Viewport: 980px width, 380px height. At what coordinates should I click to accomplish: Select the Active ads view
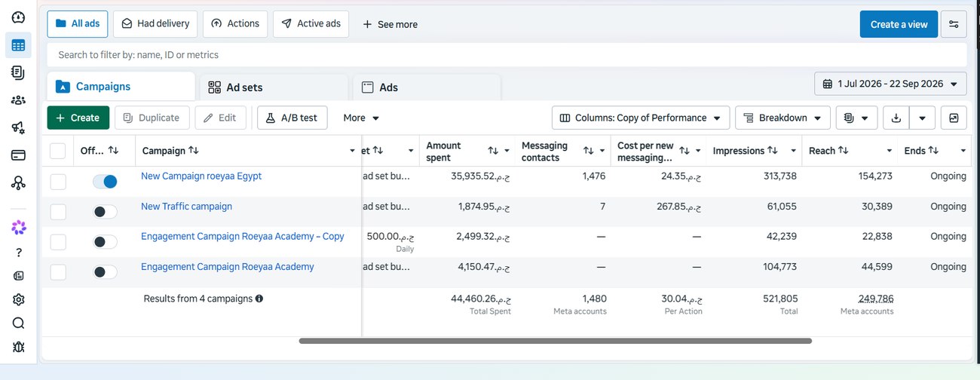[311, 24]
